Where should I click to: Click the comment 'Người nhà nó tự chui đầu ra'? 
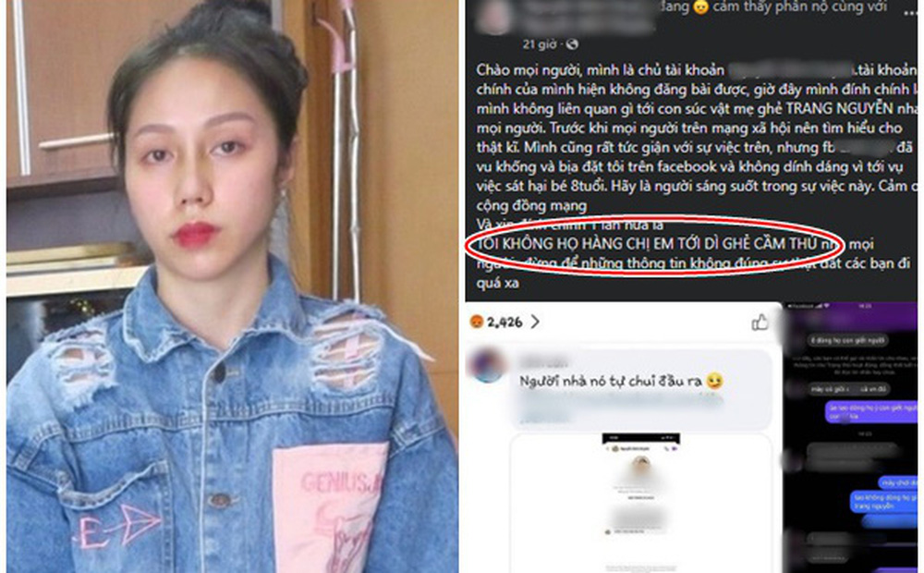611,382
